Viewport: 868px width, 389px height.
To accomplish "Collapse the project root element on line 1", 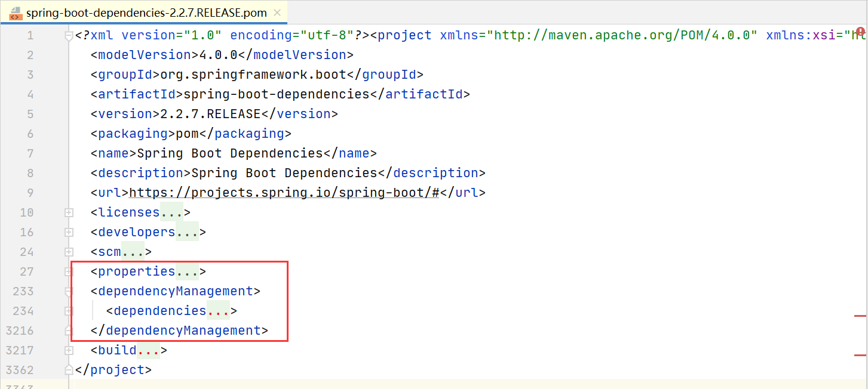I will 69,36.
